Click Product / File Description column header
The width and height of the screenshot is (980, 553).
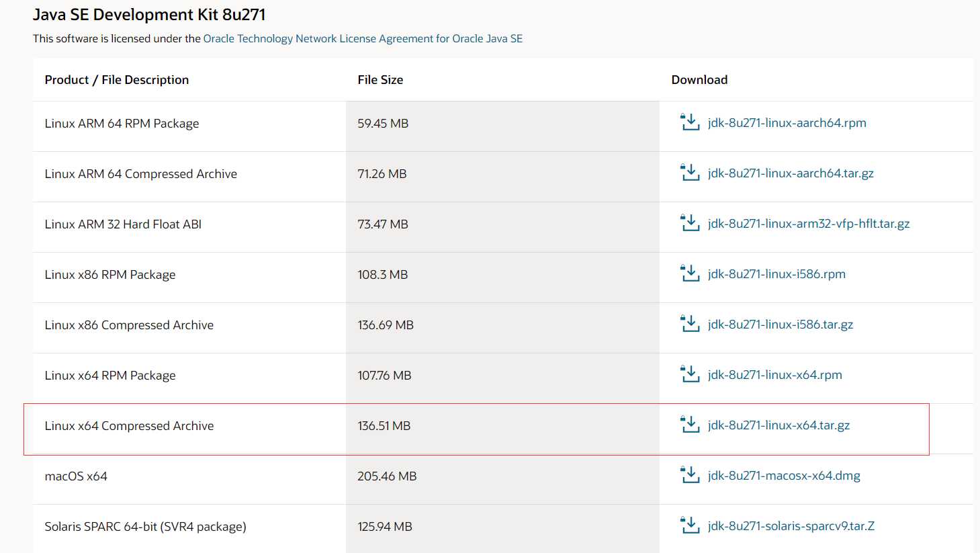(117, 80)
